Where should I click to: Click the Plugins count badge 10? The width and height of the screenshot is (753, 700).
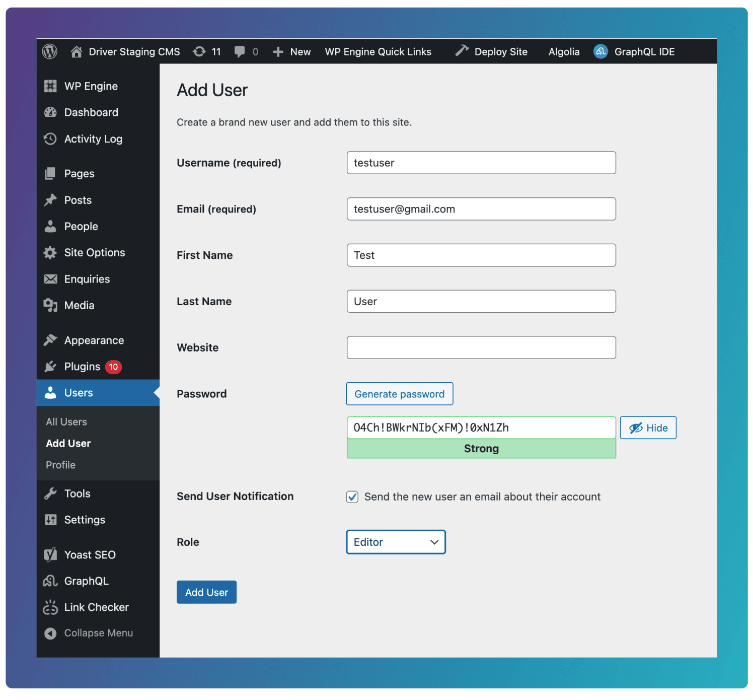[x=114, y=367]
